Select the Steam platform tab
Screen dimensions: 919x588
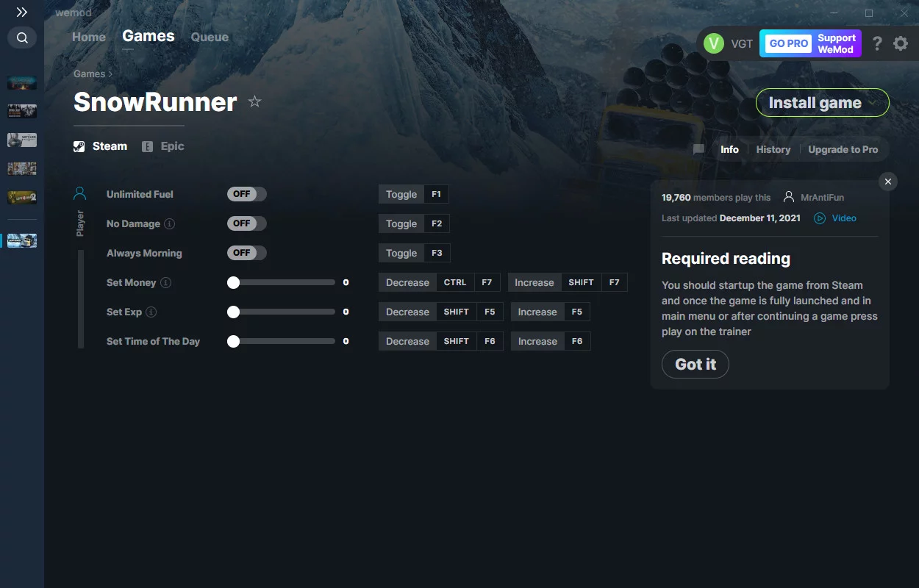pyautogui.click(x=101, y=146)
